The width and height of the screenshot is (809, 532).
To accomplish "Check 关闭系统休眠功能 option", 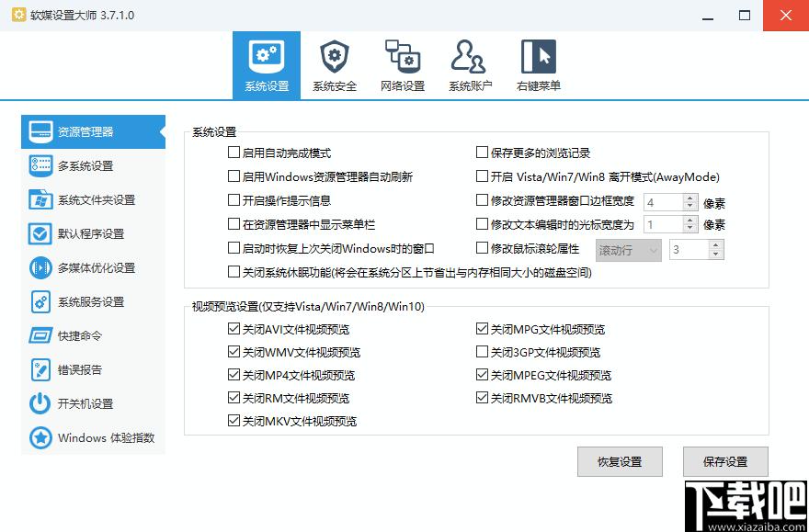I will pos(234,272).
